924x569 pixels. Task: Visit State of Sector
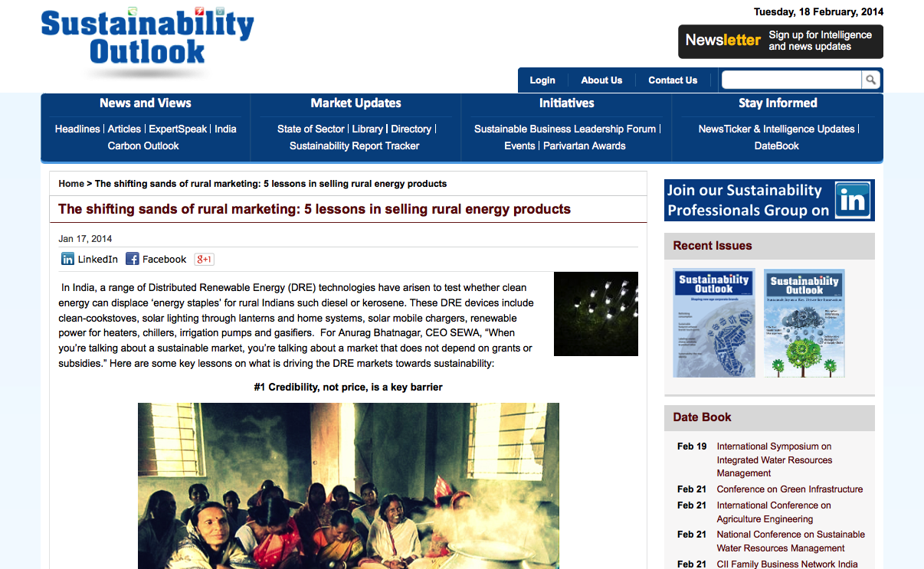(311, 129)
